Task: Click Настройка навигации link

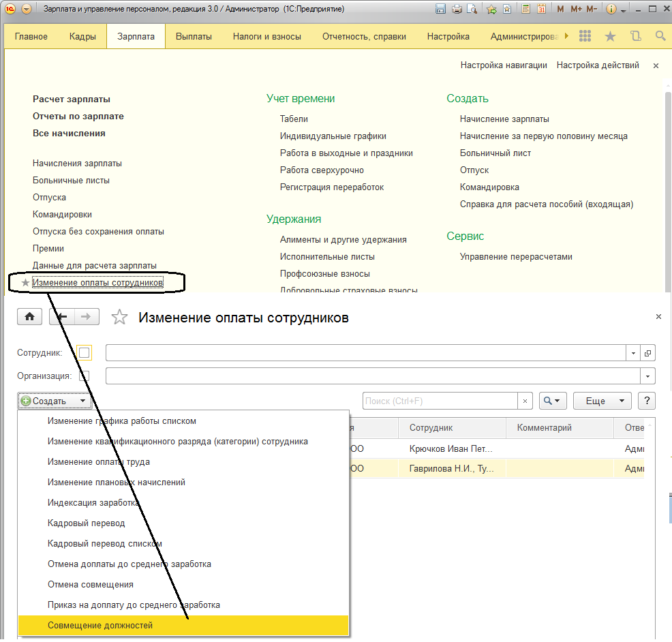Action: [504, 65]
